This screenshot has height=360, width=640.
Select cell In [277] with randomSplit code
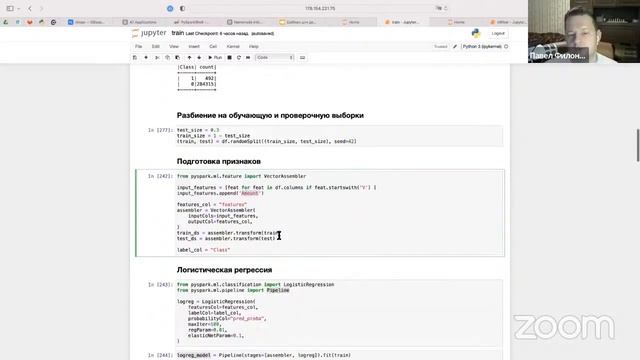[339, 136]
